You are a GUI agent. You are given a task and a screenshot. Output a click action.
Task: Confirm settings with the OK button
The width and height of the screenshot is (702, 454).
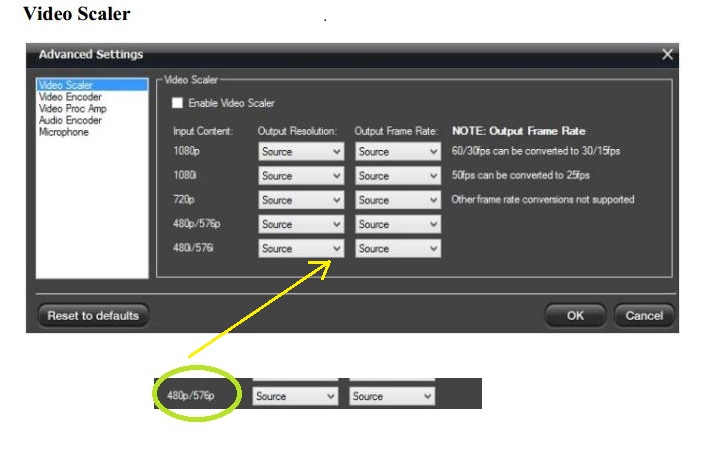point(575,316)
